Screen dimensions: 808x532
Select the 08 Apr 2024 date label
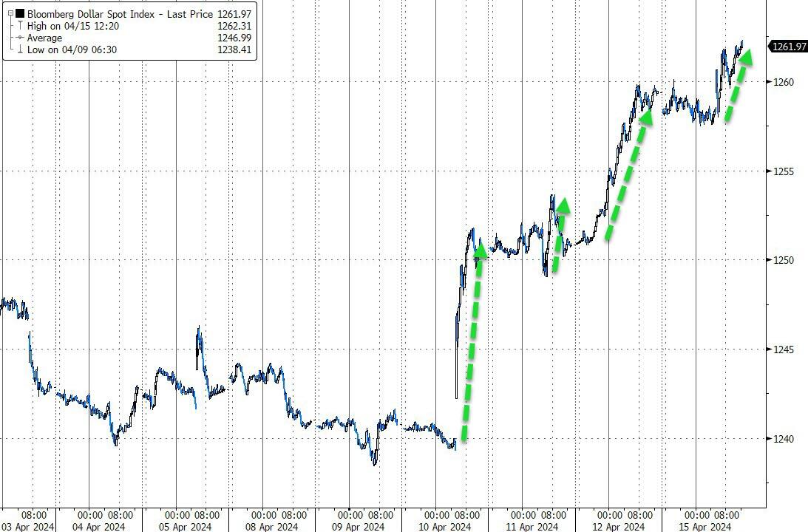click(x=271, y=526)
